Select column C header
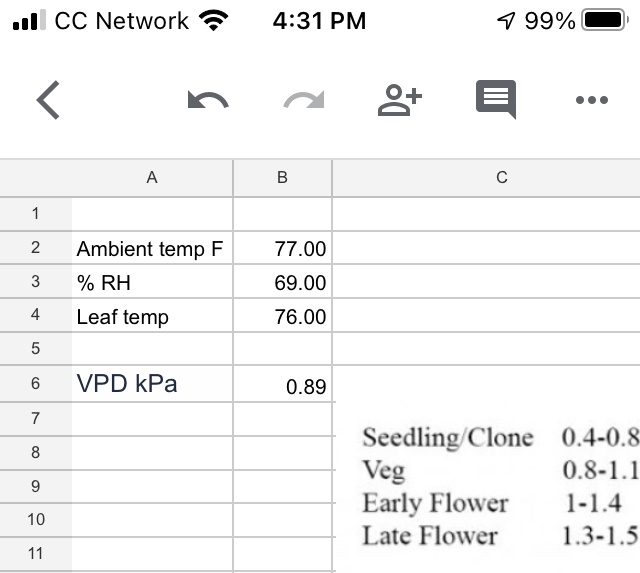Image resolution: width=640 pixels, height=573 pixels. point(486,178)
